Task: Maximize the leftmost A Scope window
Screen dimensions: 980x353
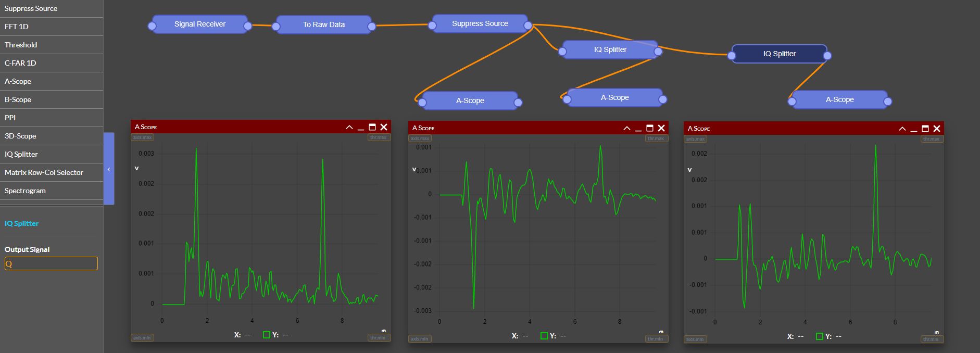Action: click(372, 127)
